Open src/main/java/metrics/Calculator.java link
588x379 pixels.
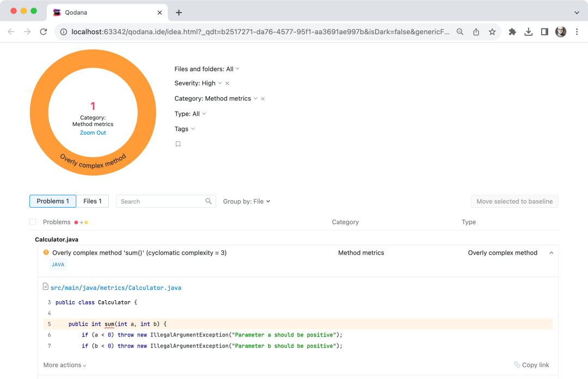[116, 288]
